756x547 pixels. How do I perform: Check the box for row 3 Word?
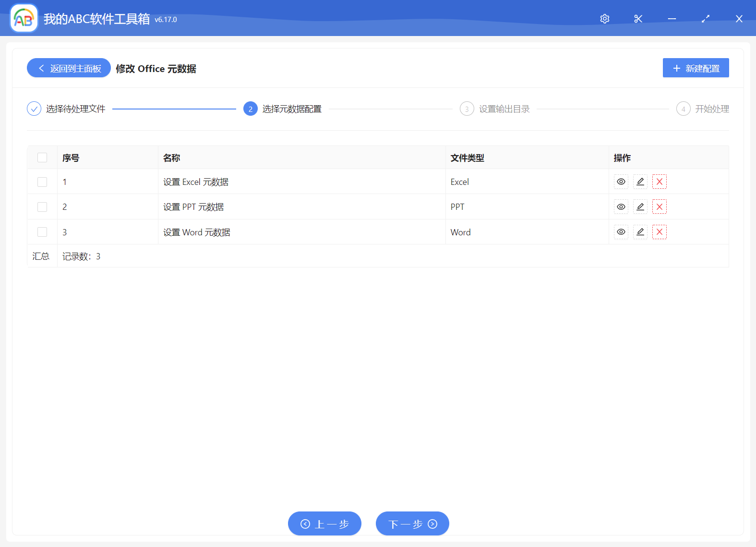pyautogui.click(x=42, y=232)
